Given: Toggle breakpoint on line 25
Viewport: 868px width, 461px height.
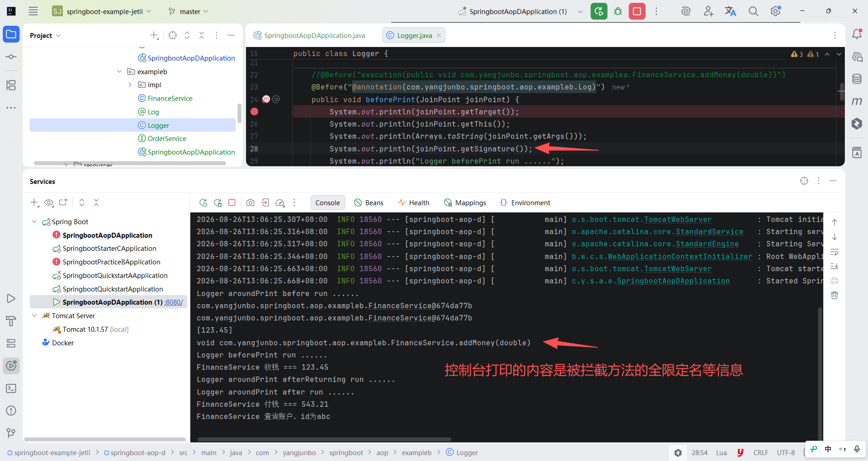Looking at the screenshot, I should pos(255,112).
